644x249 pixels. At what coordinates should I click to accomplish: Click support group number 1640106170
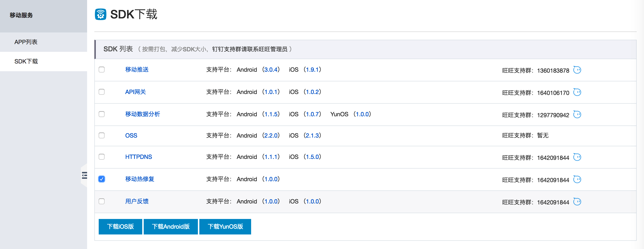[553, 93]
